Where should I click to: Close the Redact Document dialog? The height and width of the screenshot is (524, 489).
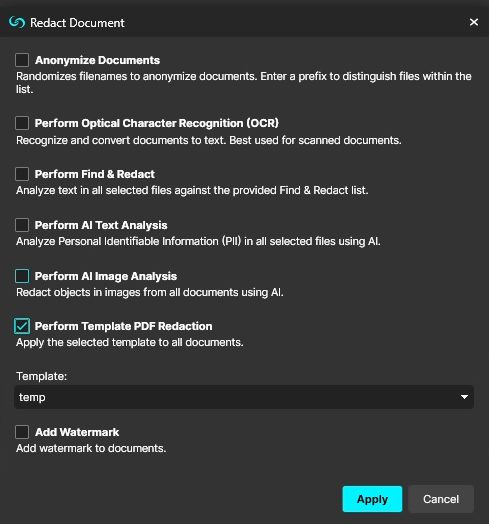[x=474, y=22]
